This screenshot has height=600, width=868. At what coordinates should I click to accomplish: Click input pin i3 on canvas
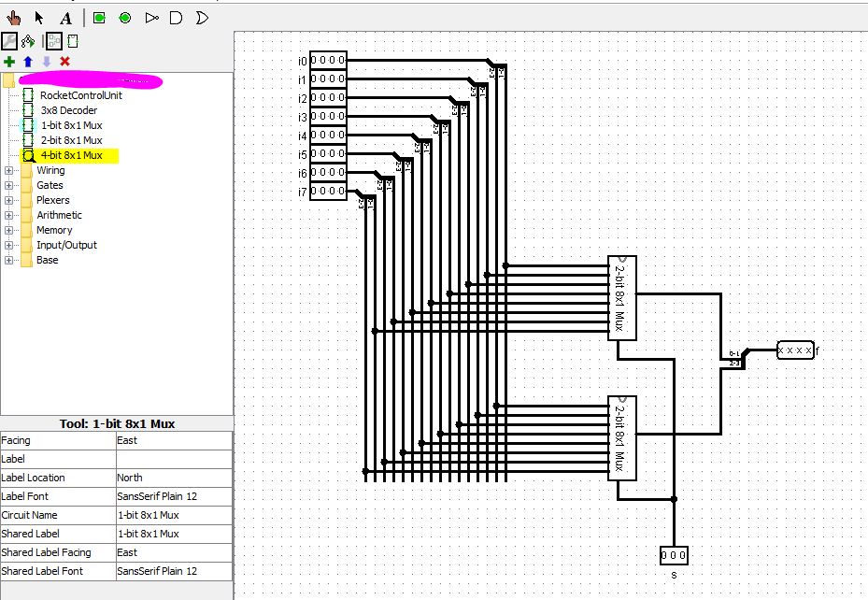328,116
